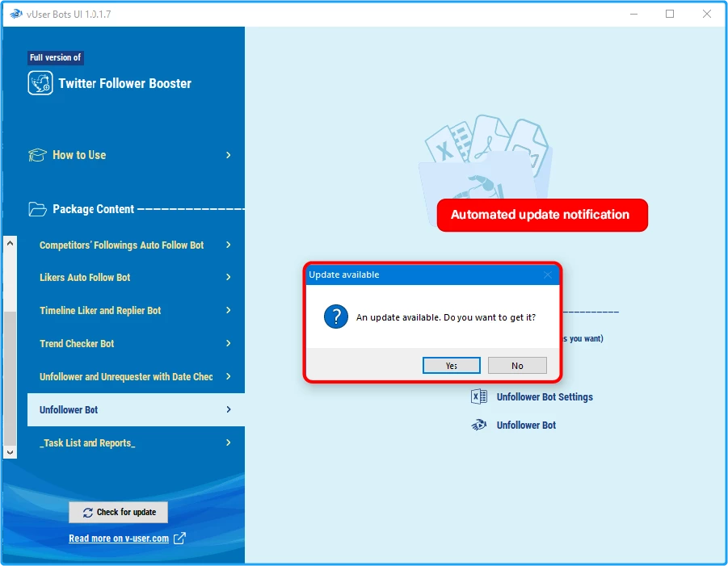Expand the Unfollower Bot sidebar chevron
The width and height of the screenshot is (728, 566).
(229, 409)
